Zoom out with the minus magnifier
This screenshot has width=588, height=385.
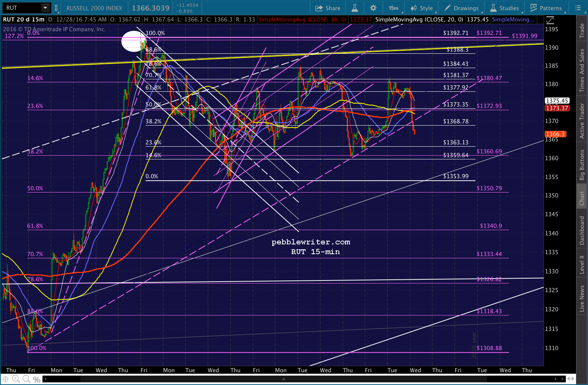coord(26,379)
